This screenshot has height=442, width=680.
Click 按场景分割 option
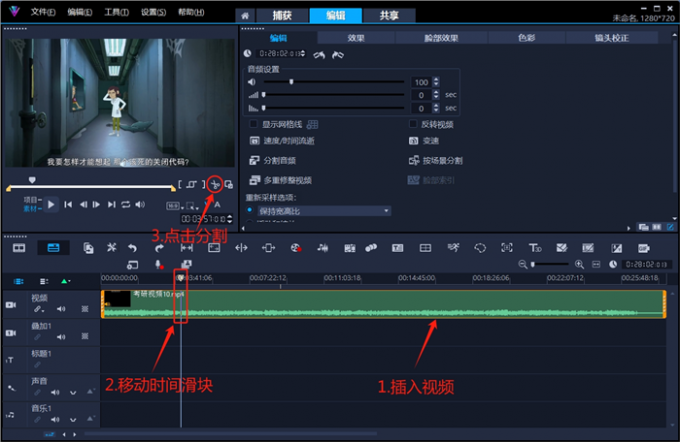point(435,161)
